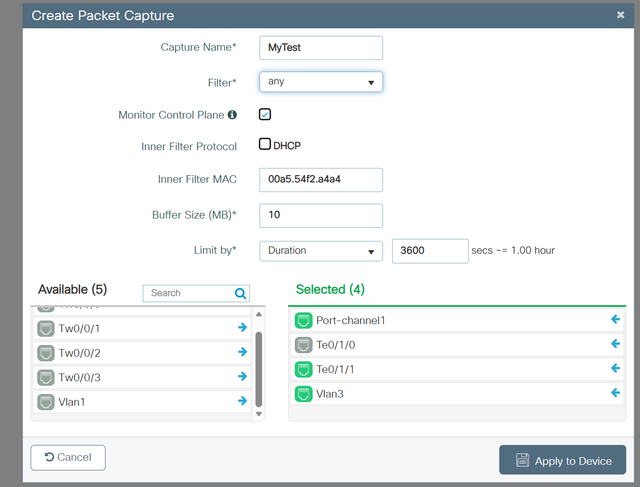Cancel the packet capture creation

[x=68, y=458]
